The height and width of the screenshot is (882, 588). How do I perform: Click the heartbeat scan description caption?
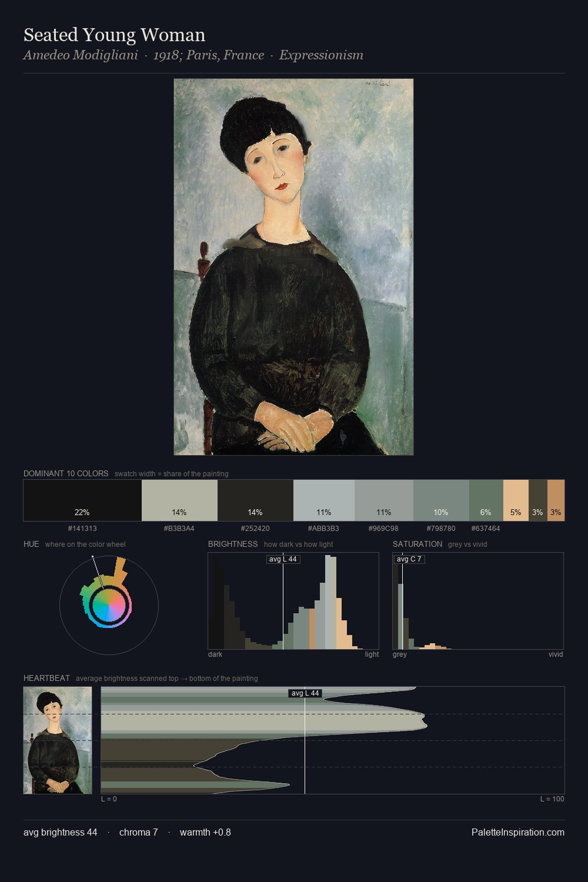[x=167, y=679]
